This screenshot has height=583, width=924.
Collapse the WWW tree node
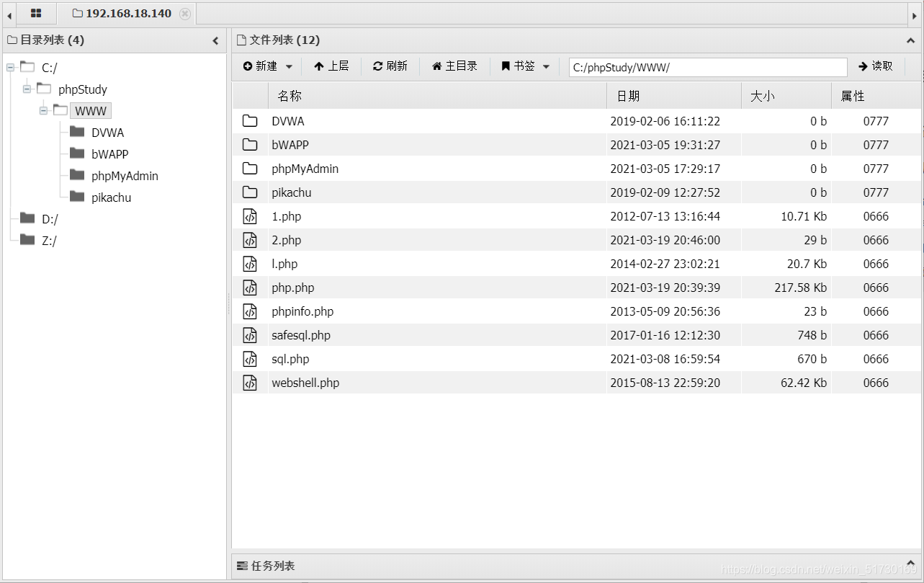(x=44, y=110)
